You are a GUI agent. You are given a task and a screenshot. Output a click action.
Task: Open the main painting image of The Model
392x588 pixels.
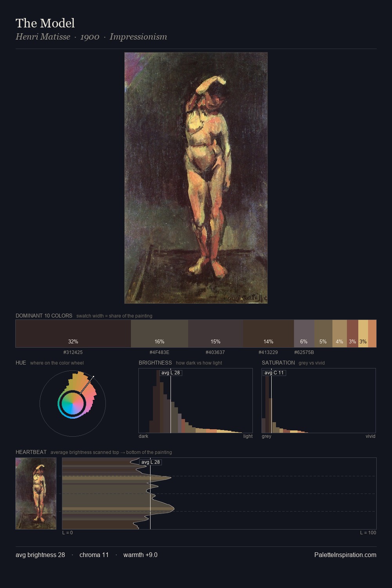[196, 178]
